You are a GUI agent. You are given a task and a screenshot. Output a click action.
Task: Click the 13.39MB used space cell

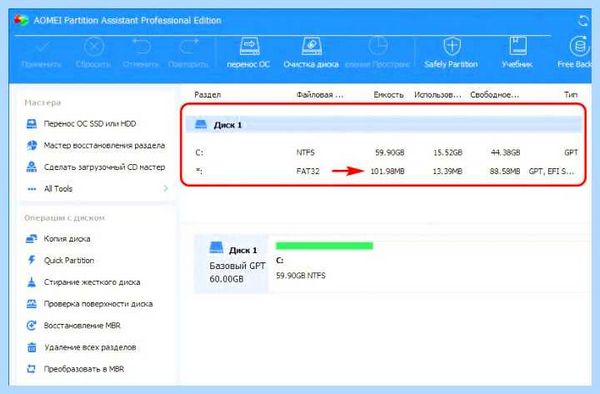click(447, 171)
